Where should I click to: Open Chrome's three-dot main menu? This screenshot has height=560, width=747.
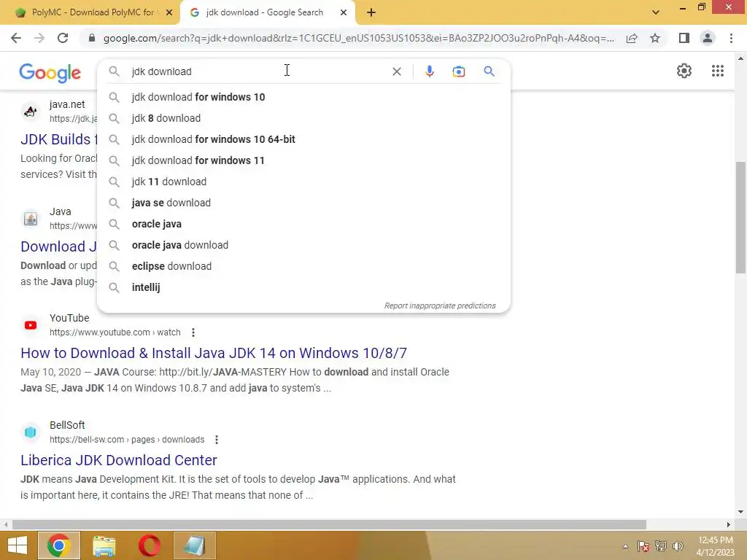pyautogui.click(x=731, y=38)
